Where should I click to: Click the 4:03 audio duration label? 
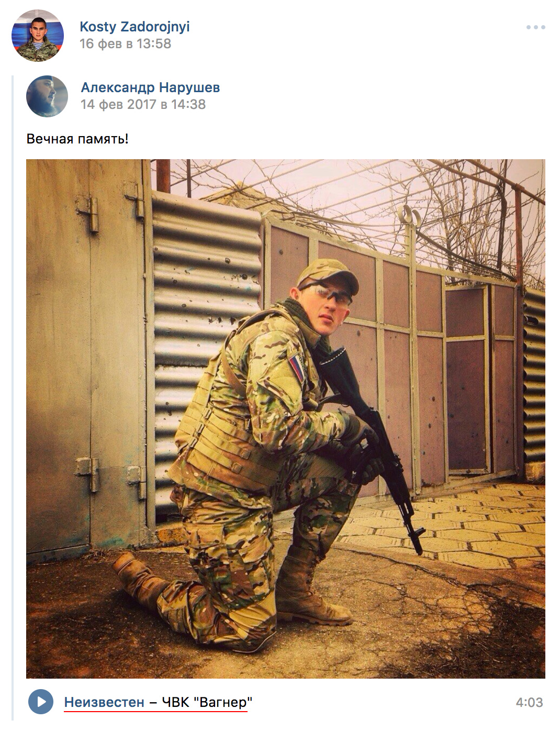click(529, 702)
